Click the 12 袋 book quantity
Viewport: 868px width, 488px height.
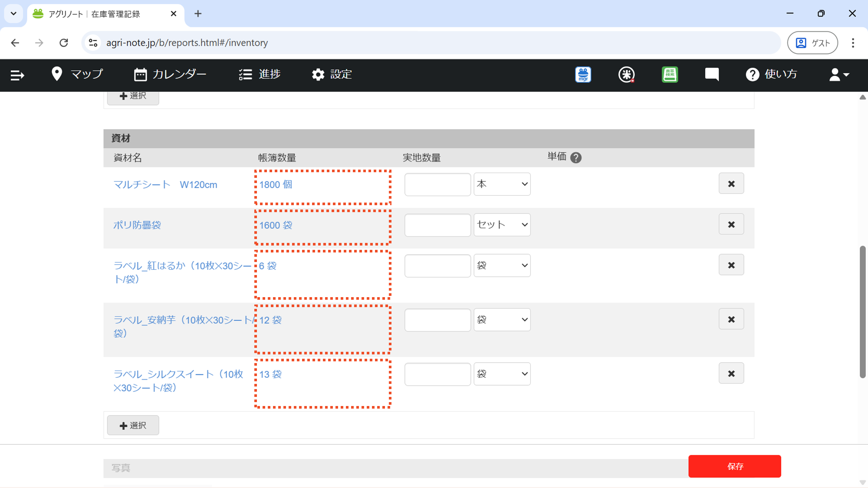point(270,320)
